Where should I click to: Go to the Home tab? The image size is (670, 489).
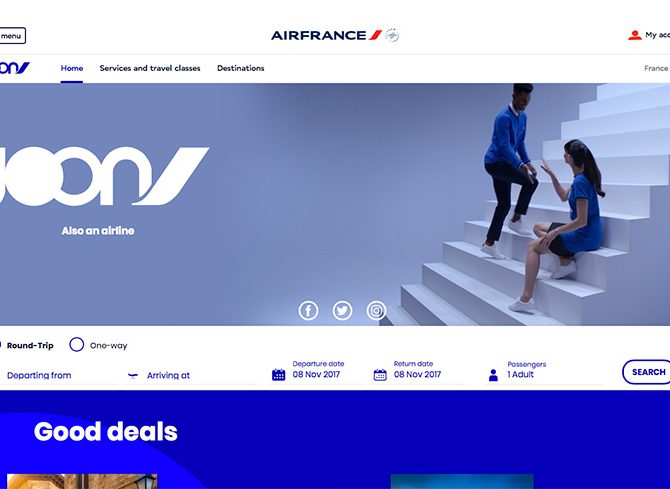(x=72, y=68)
